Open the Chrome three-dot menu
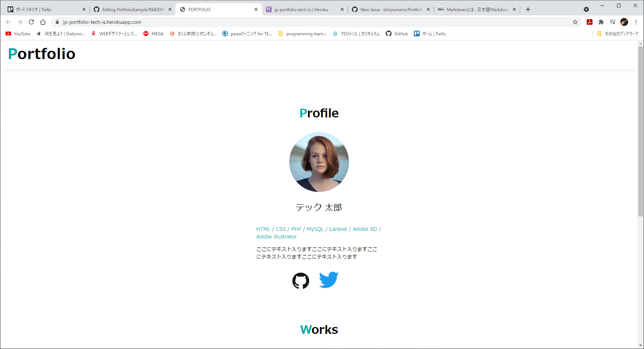 click(636, 22)
